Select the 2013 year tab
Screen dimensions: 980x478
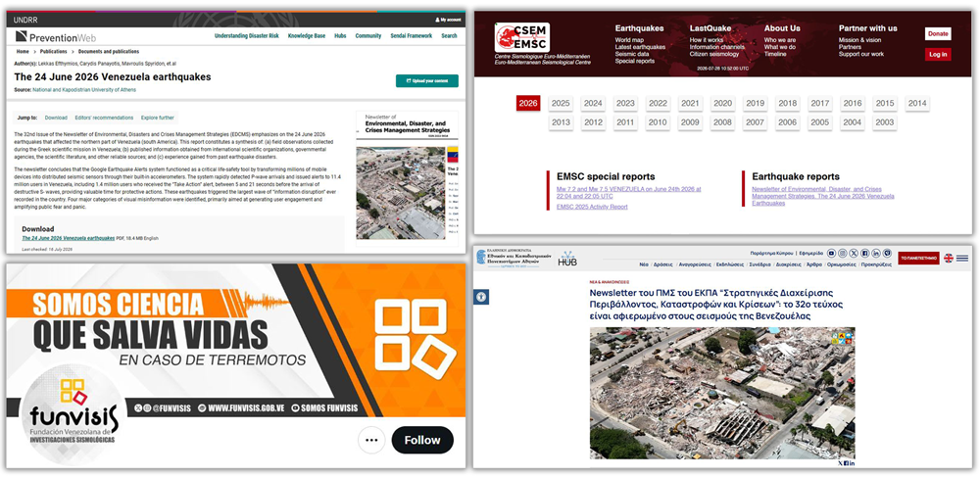[561, 122]
